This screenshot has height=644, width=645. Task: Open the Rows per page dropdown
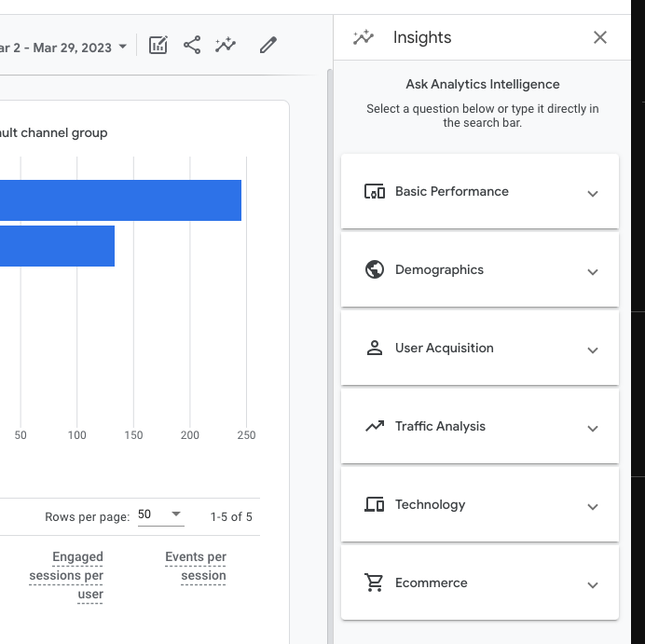click(x=160, y=514)
